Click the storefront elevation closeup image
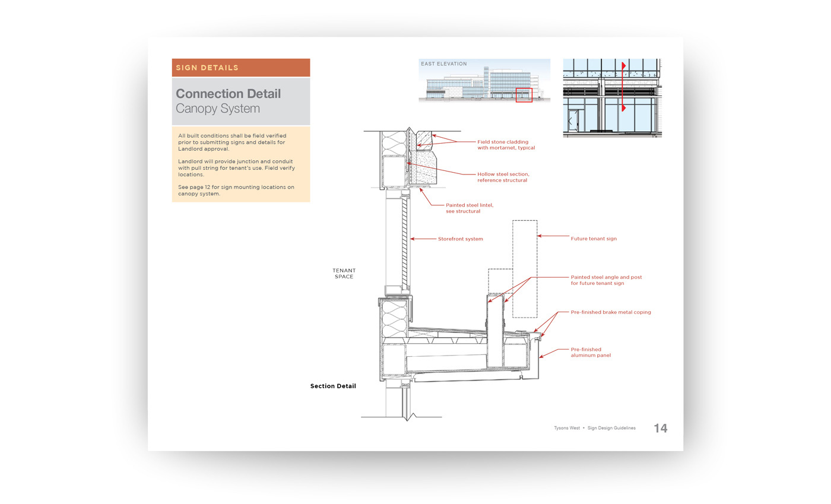831x504 pixels. tap(612, 98)
